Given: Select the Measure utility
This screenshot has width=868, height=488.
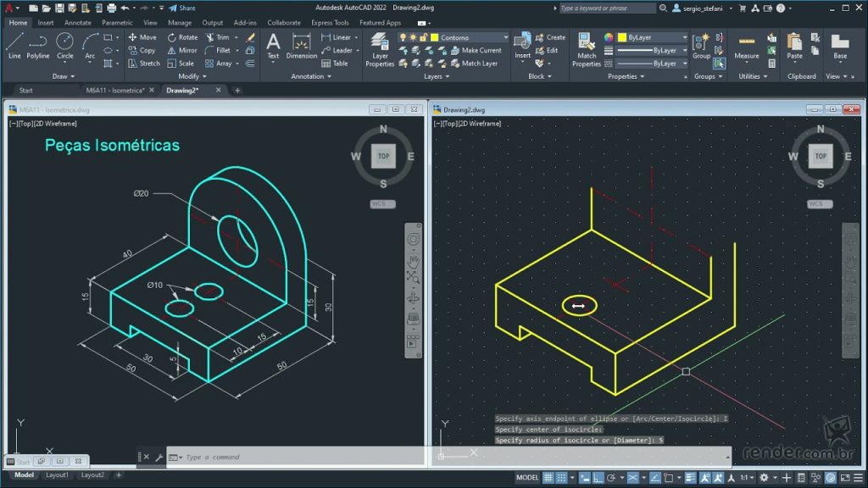Looking at the screenshot, I should [746, 46].
